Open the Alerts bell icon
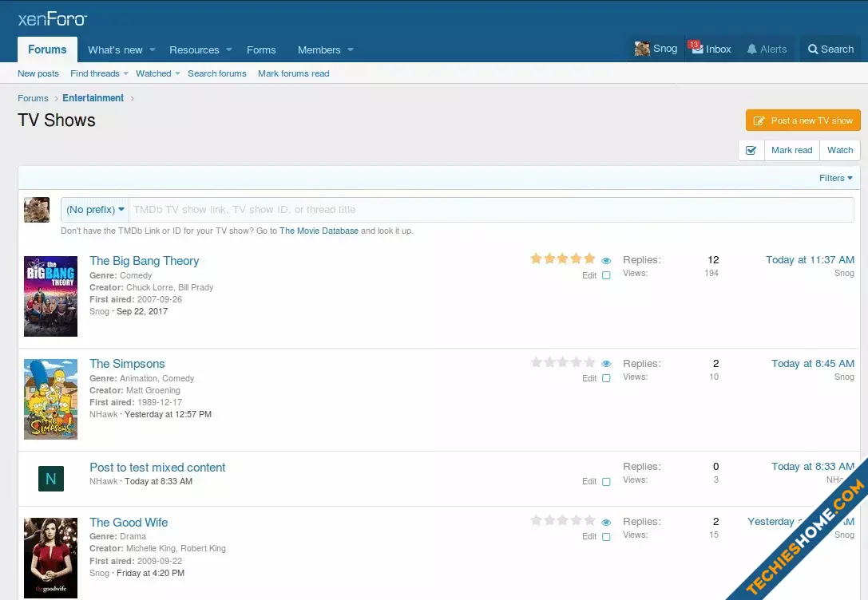The height and width of the screenshot is (600, 868). pyautogui.click(x=751, y=49)
